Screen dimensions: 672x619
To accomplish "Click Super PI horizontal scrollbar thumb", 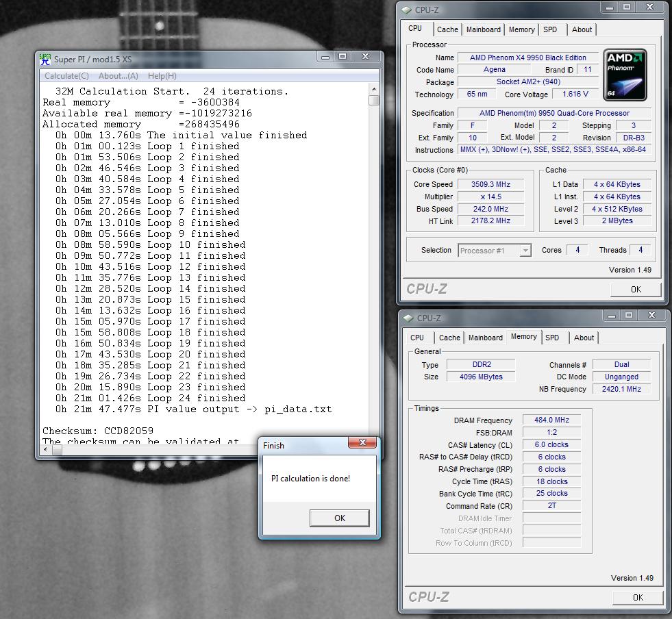I will (x=57, y=449).
